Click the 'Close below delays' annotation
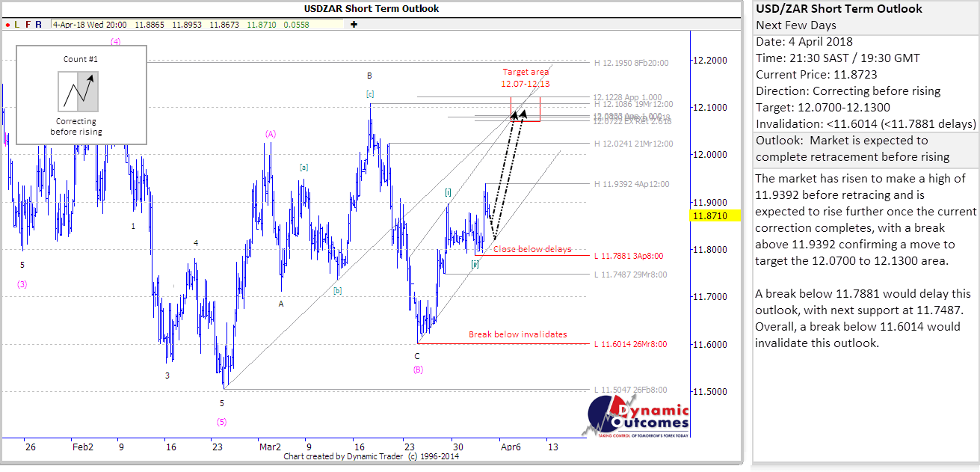 pyautogui.click(x=532, y=249)
